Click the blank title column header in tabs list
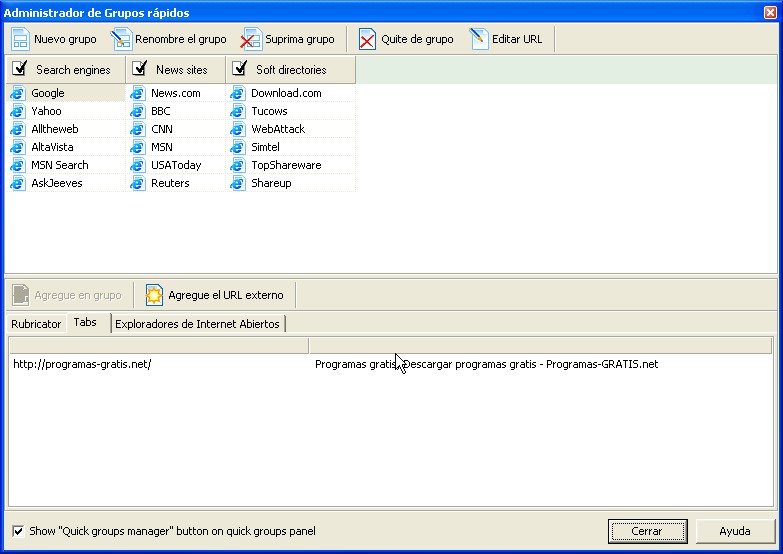Image resolution: width=783 pixels, height=554 pixels. click(540, 345)
